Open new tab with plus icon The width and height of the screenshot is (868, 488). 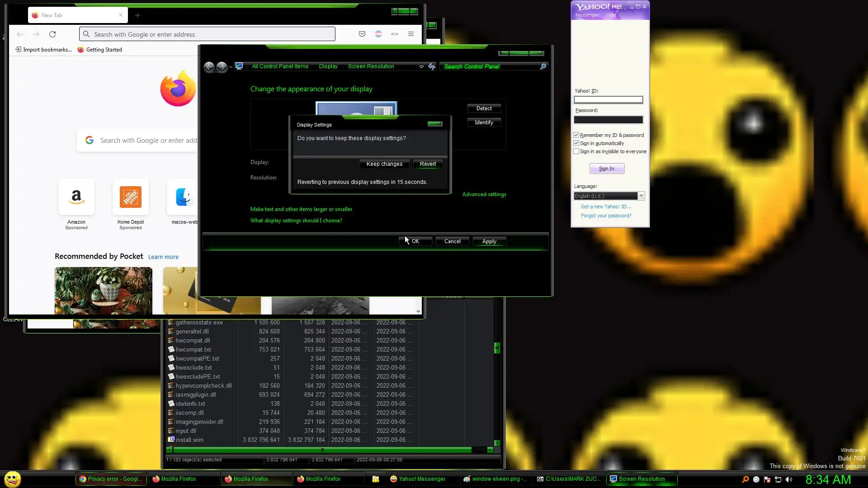tap(137, 15)
